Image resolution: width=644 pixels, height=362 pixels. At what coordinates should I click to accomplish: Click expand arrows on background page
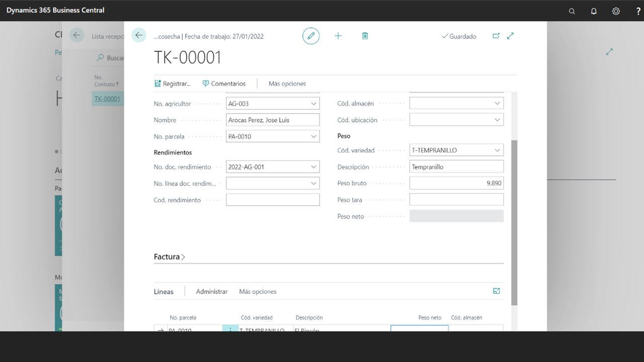(x=609, y=52)
